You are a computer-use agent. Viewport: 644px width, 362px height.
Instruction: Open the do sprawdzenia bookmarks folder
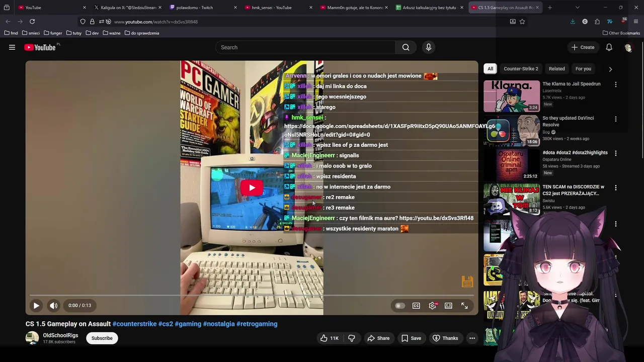(142, 33)
